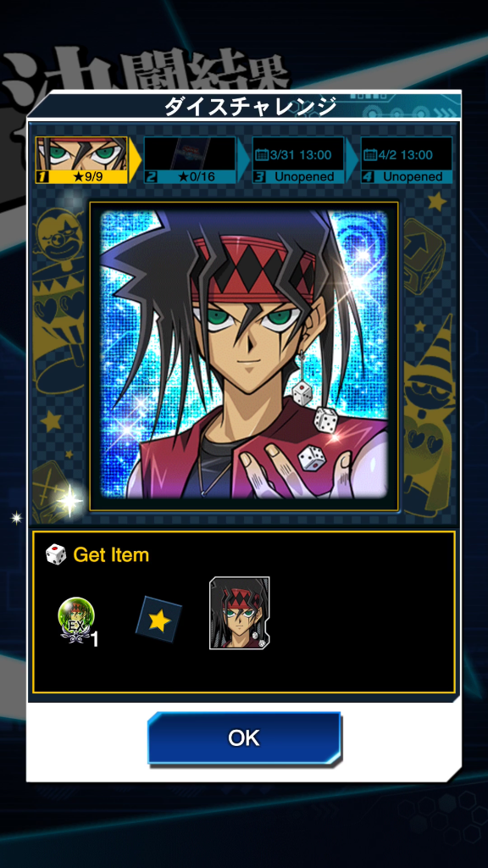Tap the character portrait reward icon
Viewport: 488px width, 868px height.
point(239,613)
